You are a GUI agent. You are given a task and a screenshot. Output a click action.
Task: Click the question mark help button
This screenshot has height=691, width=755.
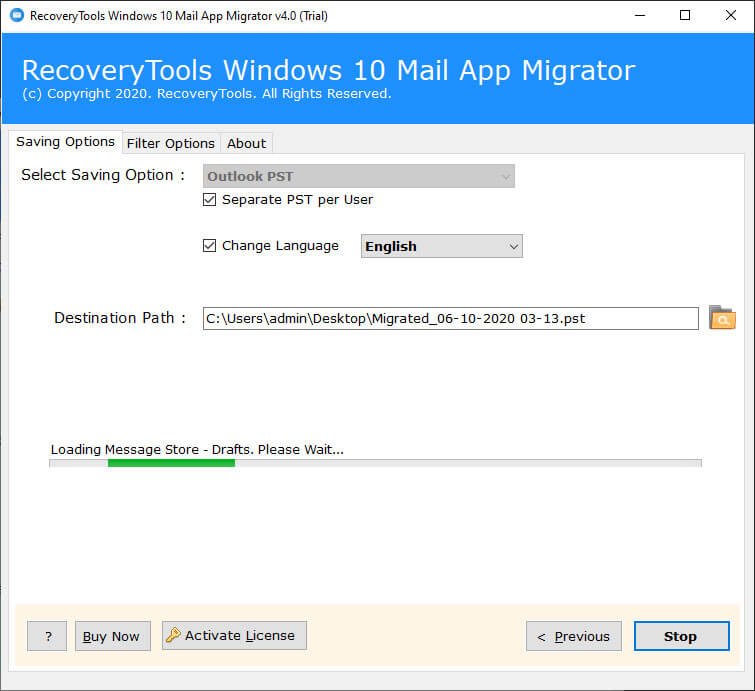47,636
